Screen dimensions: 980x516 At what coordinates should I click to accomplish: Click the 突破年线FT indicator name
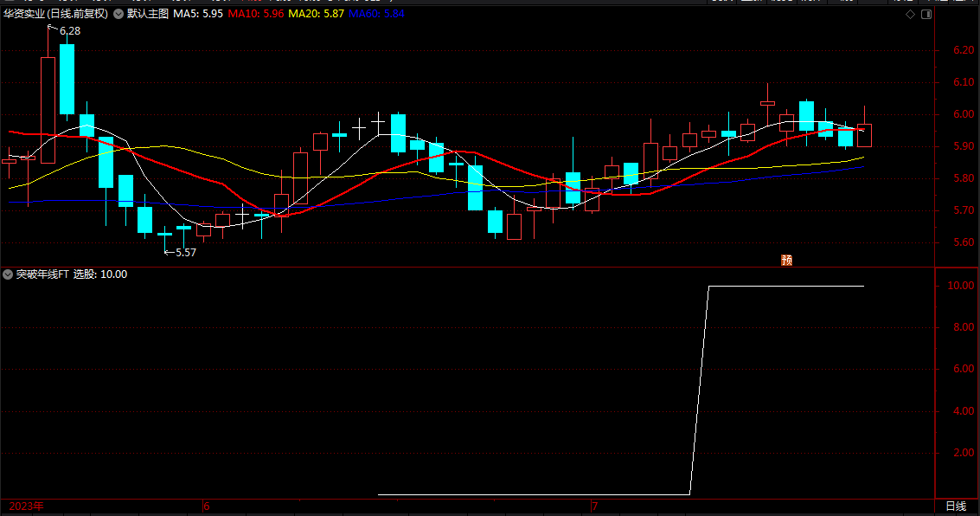click(42, 274)
